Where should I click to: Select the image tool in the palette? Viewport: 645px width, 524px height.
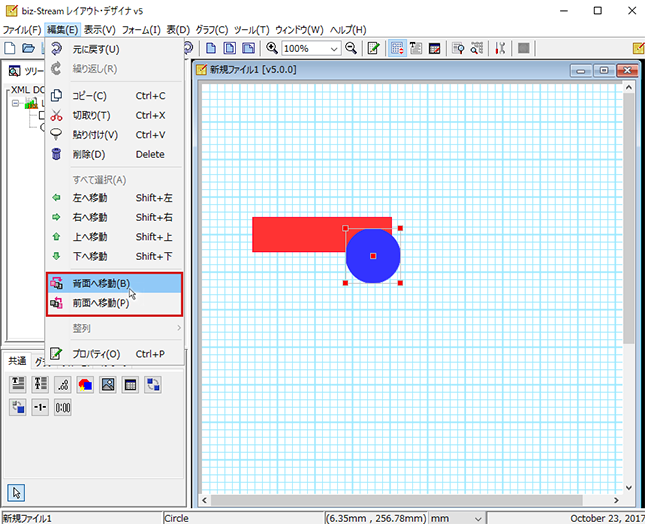coord(108,385)
